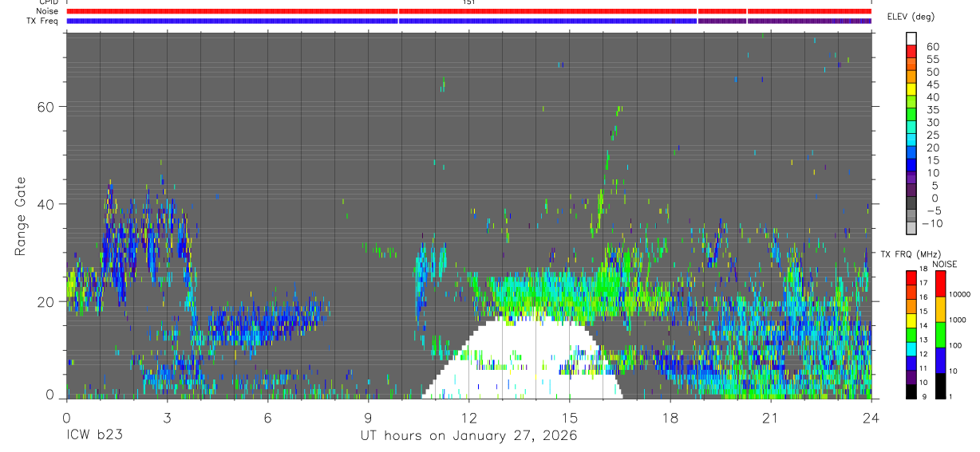The width and height of the screenshot is (980, 452).
Task: Click the ICW b23 radar beam label
Action: click(97, 436)
